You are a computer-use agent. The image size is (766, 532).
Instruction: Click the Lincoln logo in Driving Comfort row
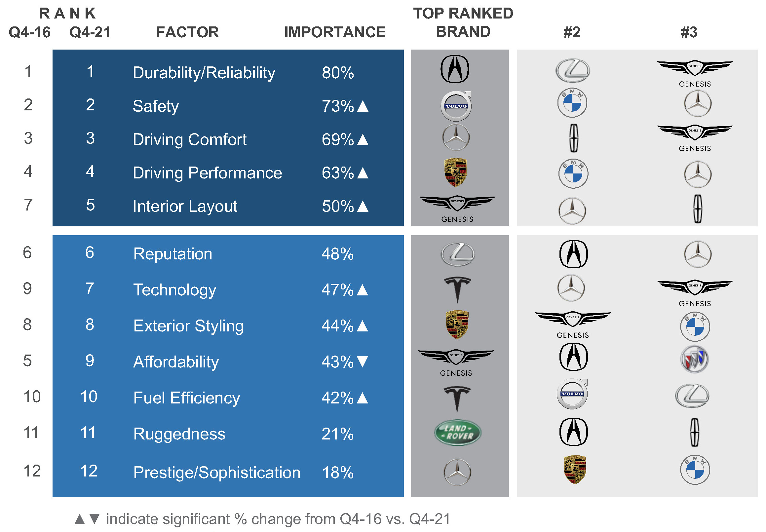click(x=573, y=138)
